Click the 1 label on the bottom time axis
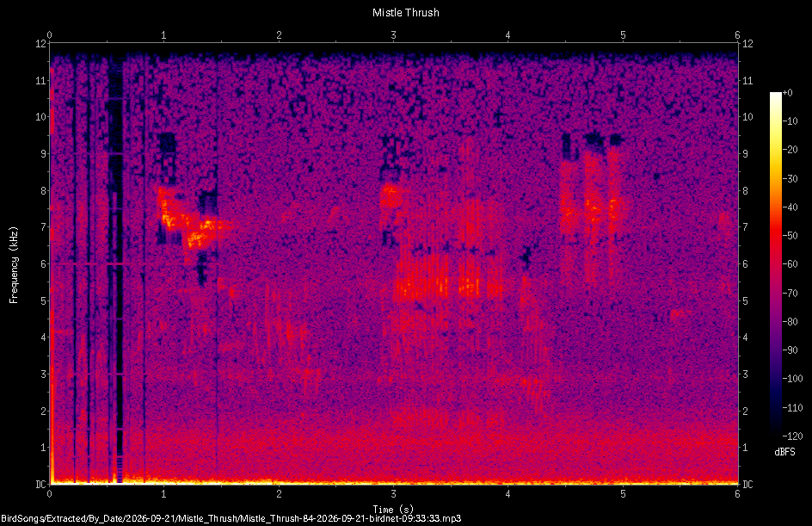812x526 pixels. pyautogui.click(x=163, y=494)
